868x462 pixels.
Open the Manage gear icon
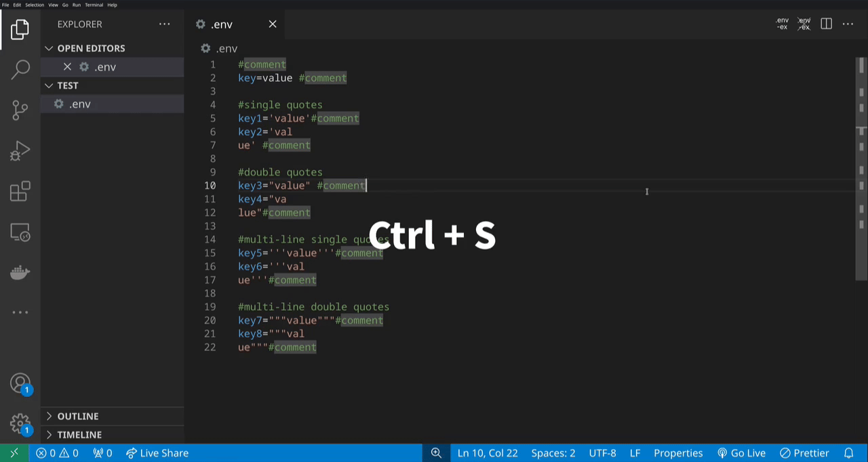pos(20,425)
